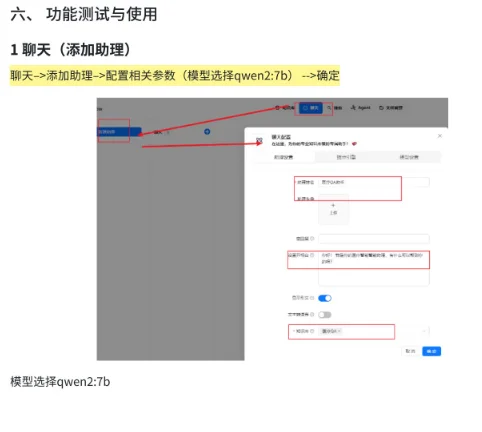Click the help icon beside the blue toggle label
This screenshot has width=482, height=432.
pyautogui.click(x=312, y=298)
